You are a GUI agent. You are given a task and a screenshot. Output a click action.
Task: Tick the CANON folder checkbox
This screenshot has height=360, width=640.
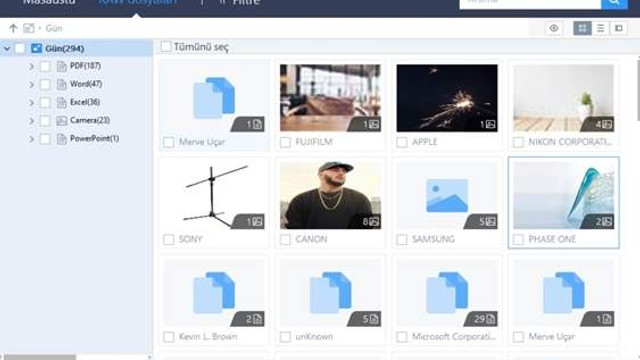coord(285,240)
